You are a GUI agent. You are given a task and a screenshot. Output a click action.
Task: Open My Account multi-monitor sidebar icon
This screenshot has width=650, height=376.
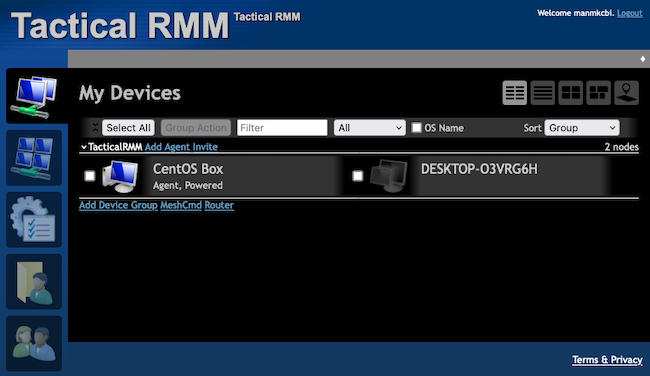34,158
